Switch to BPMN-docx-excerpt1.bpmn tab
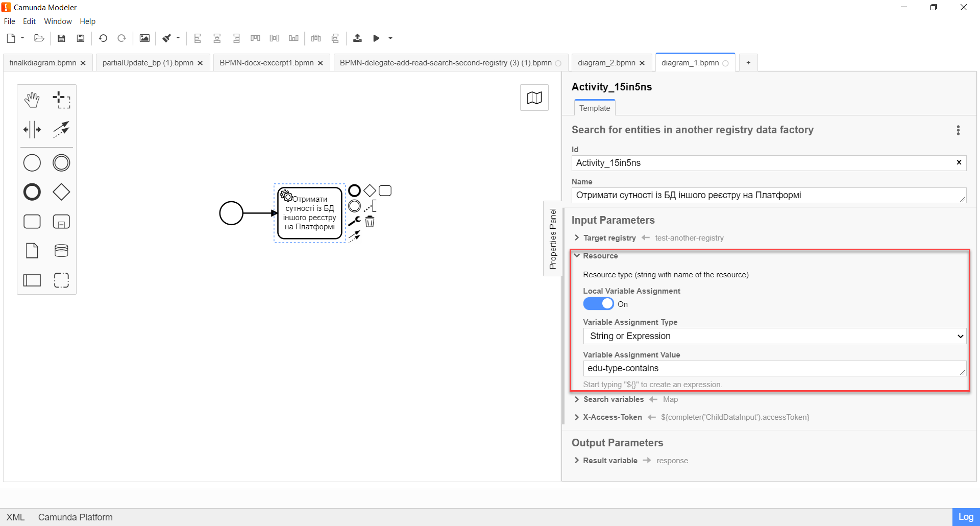980x526 pixels. pyautogui.click(x=266, y=63)
